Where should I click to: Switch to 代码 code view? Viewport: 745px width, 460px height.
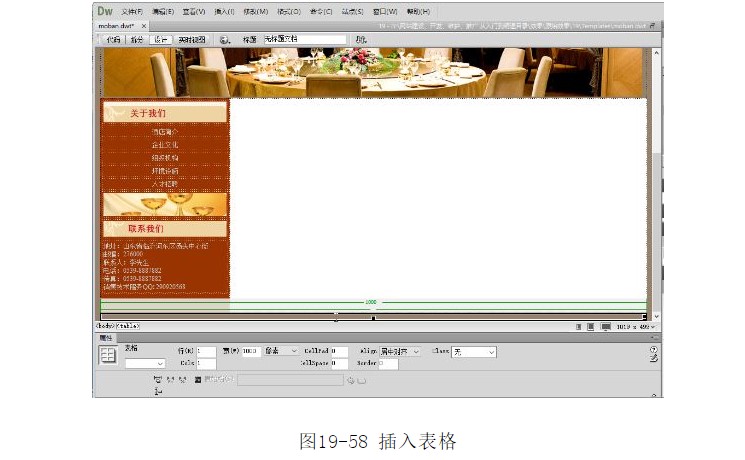(113, 40)
